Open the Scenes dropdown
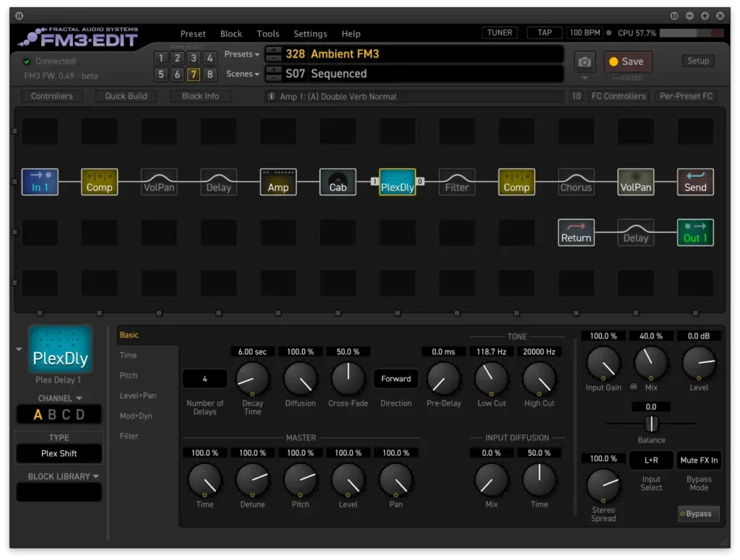Image resolution: width=740 pixels, height=560 pixels. [x=242, y=74]
